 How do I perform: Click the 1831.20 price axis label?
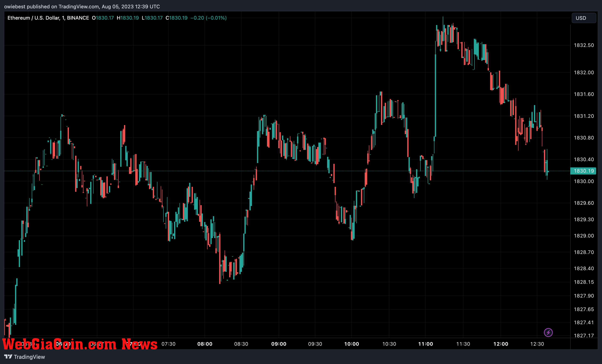coord(584,116)
